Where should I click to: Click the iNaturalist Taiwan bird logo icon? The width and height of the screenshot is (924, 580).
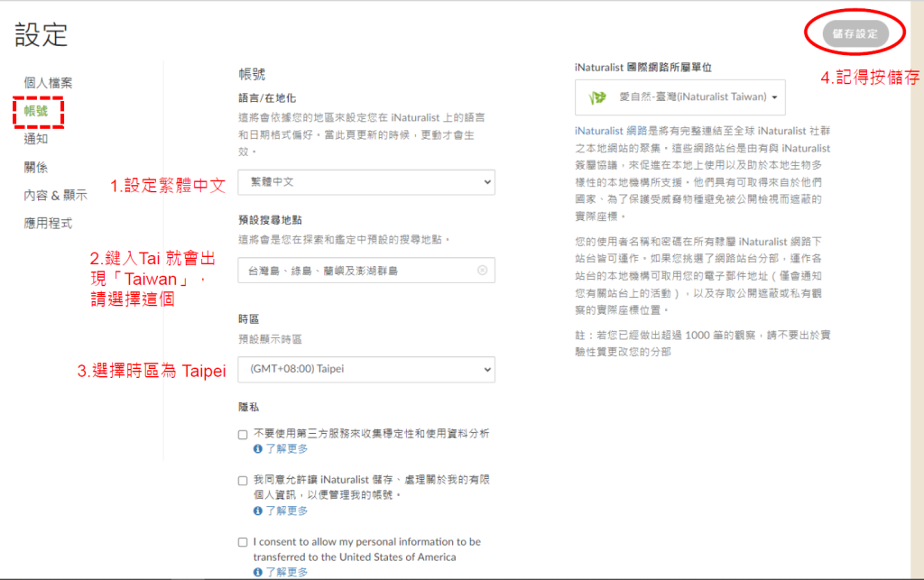pyautogui.click(x=597, y=97)
